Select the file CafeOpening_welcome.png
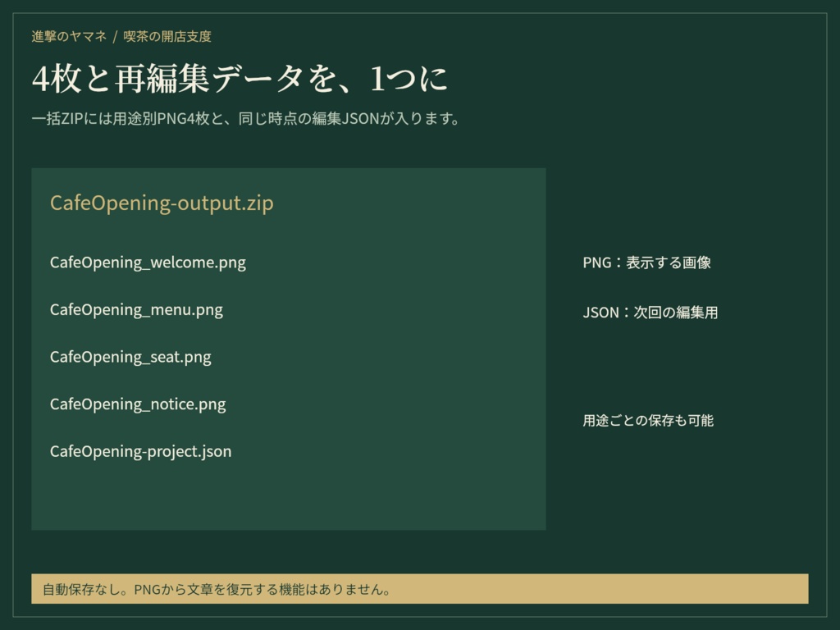This screenshot has height=630, width=840. 148,262
